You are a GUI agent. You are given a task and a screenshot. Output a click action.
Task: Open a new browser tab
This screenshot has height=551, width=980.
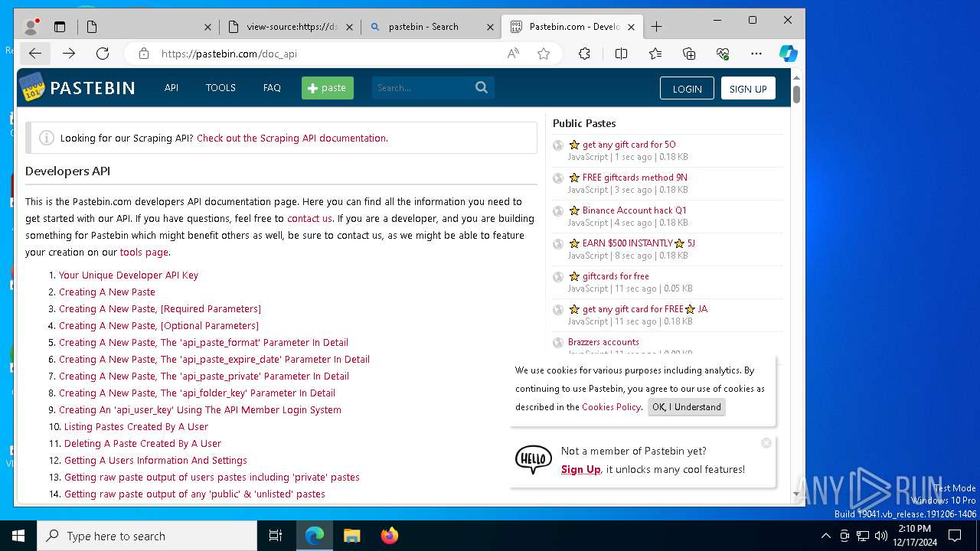click(656, 27)
